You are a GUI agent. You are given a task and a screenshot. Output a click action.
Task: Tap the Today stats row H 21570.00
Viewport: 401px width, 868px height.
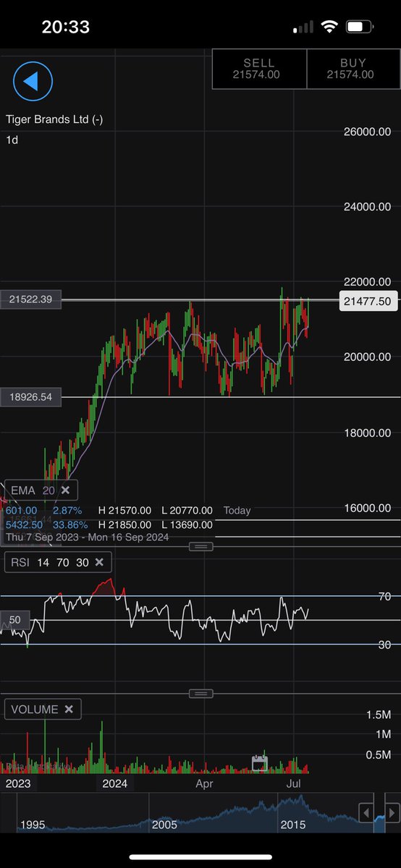coord(124,510)
